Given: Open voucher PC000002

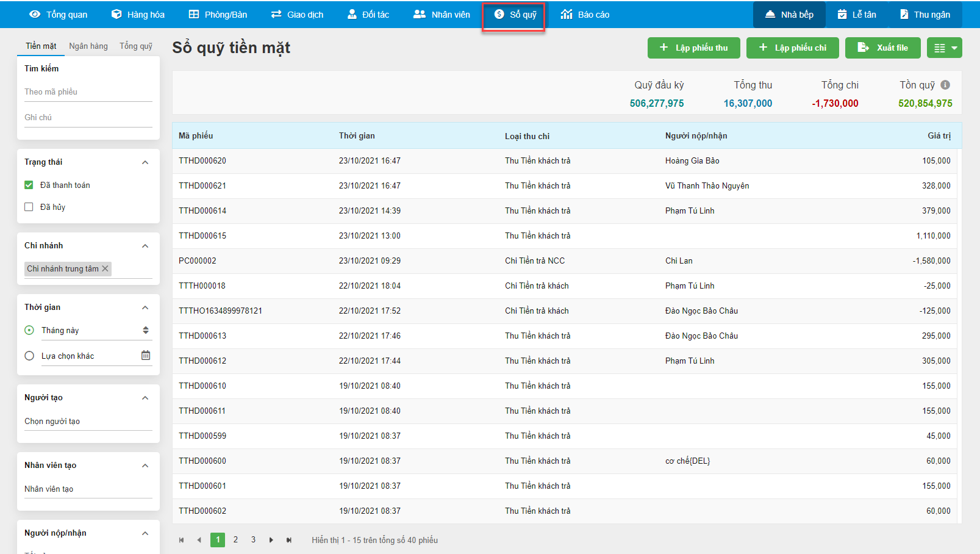Looking at the screenshot, I should click(198, 261).
